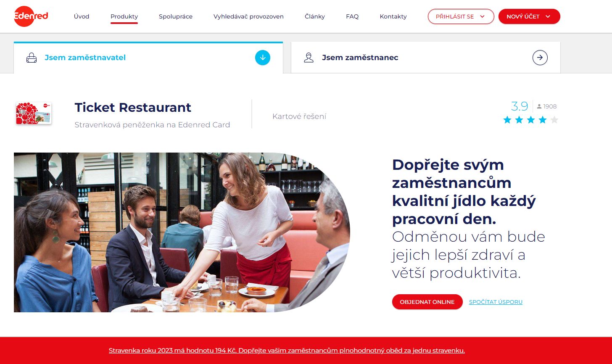Open Vyhledávač provozoven in navigation

tap(248, 16)
